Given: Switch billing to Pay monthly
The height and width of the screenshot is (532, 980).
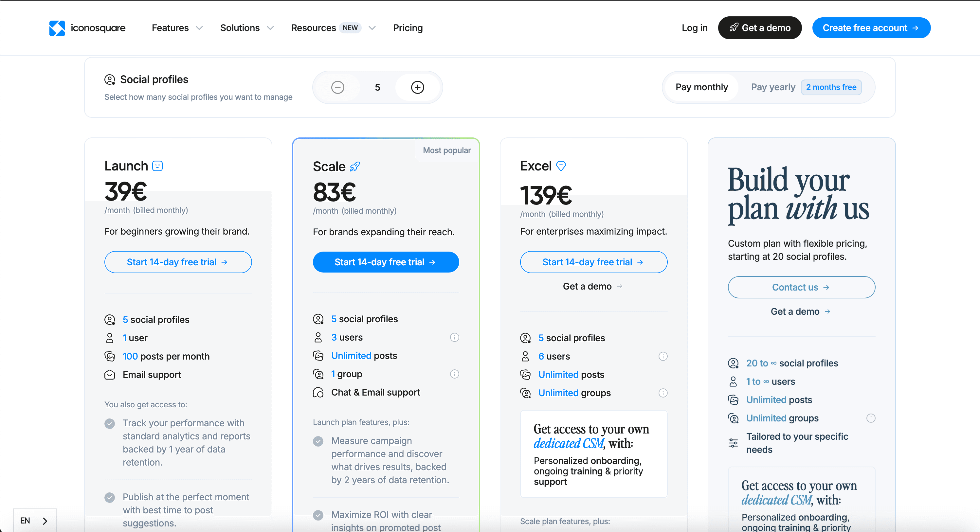Looking at the screenshot, I should click(701, 87).
